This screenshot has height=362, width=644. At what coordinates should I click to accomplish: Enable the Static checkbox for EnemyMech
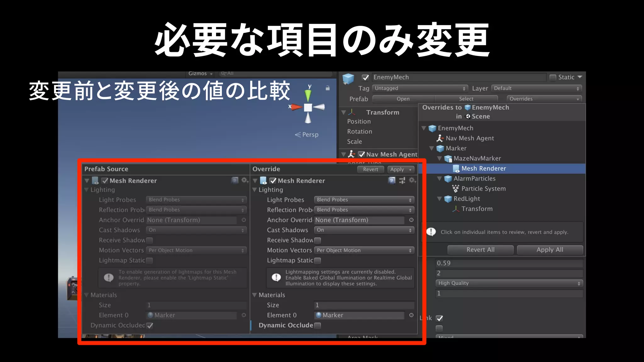(x=552, y=77)
